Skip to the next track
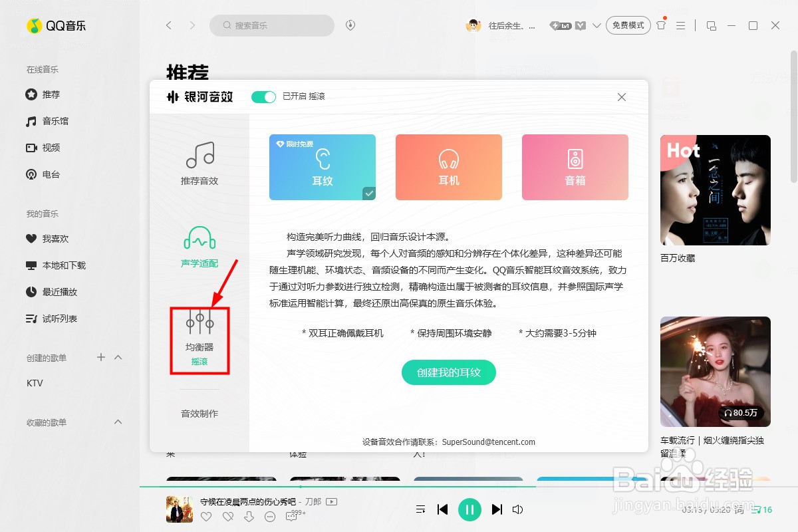 (x=497, y=509)
